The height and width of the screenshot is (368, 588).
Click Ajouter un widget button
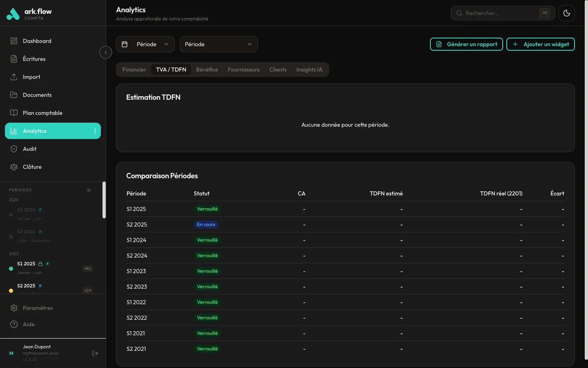pos(540,44)
